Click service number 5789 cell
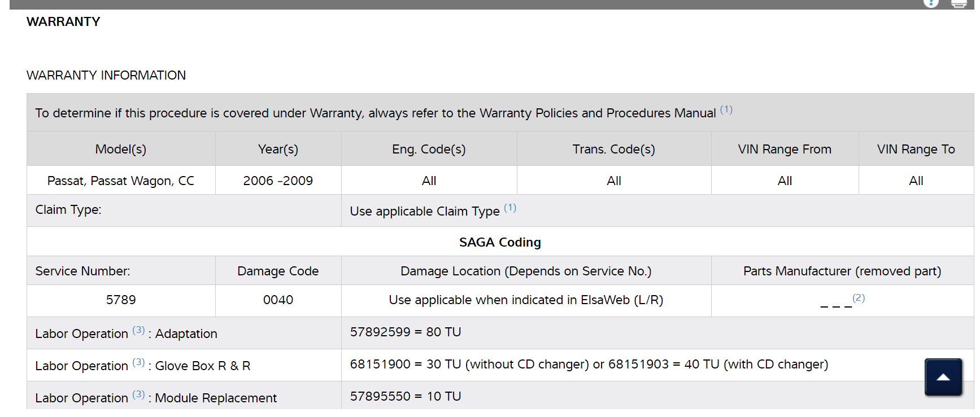This screenshot has width=980, height=417. click(x=121, y=300)
